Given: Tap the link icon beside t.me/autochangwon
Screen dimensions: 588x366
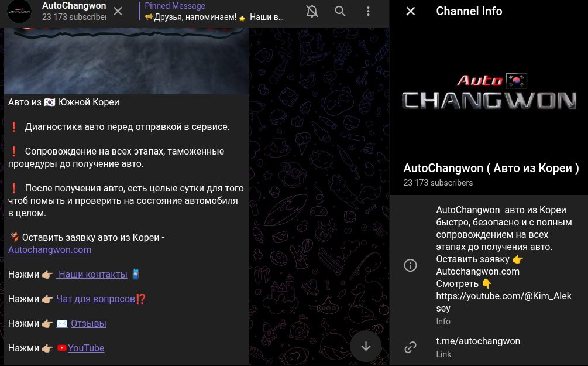Looking at the screenshot, I should (410, 347).
